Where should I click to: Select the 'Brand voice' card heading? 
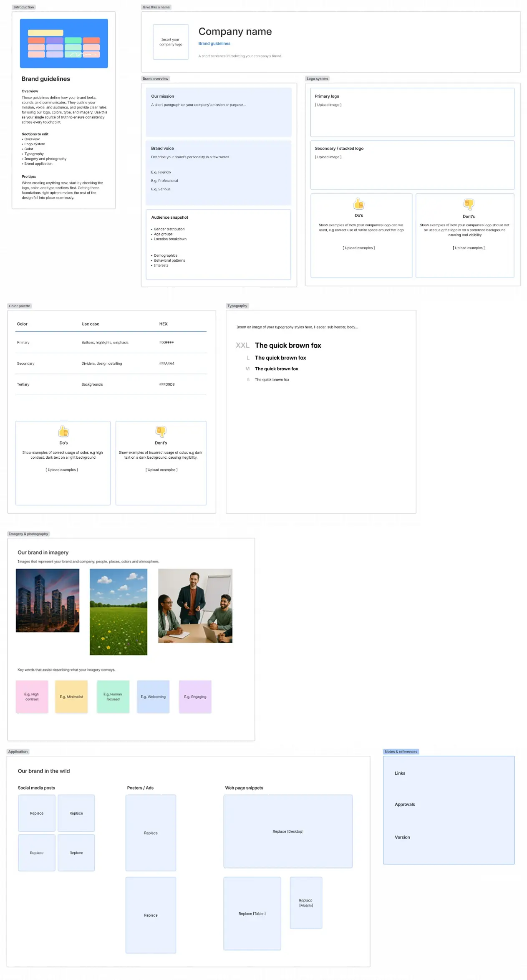[x=162, y=148]
